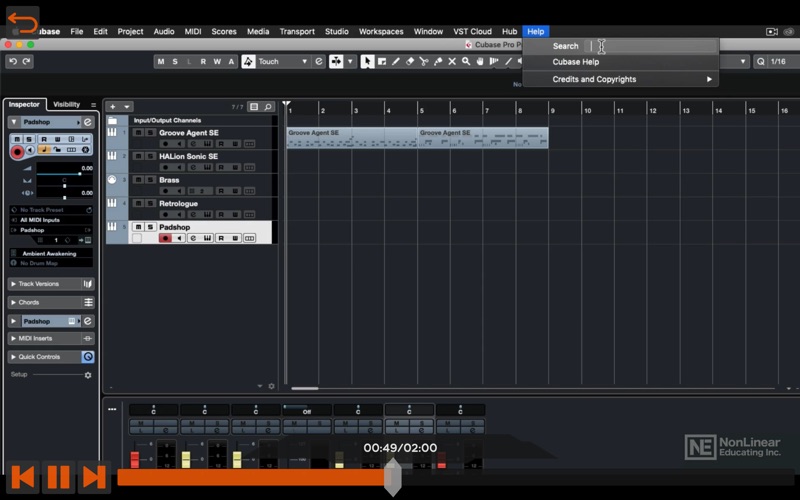800x500 pixels.
Task: Open the MIDI menu
Action: 193,31
